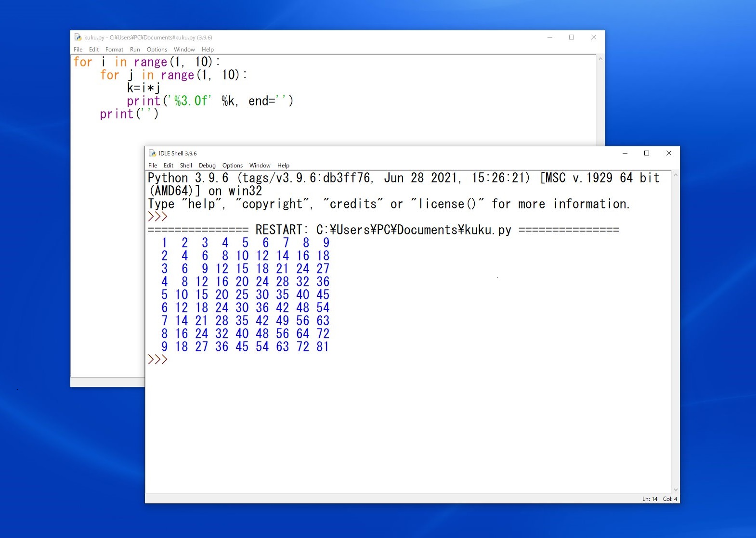Open the Help menu in IDLE Shell
Viewport: 756px width, 538px height.
(x=283, y=166)
